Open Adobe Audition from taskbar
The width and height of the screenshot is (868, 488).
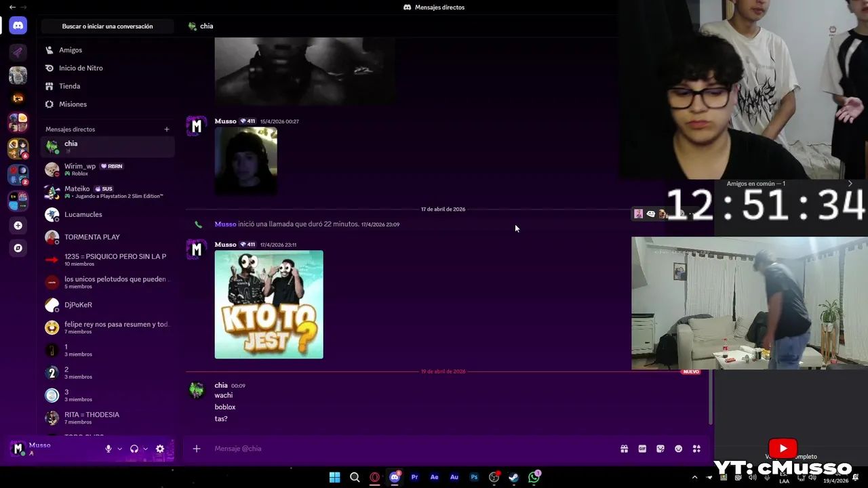[454, 477]
